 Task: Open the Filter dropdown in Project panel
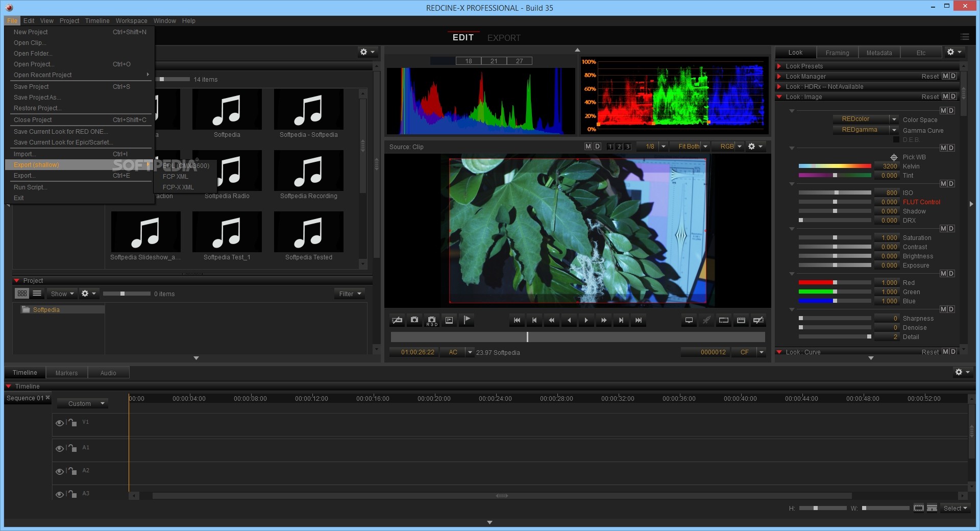(350, 294)
